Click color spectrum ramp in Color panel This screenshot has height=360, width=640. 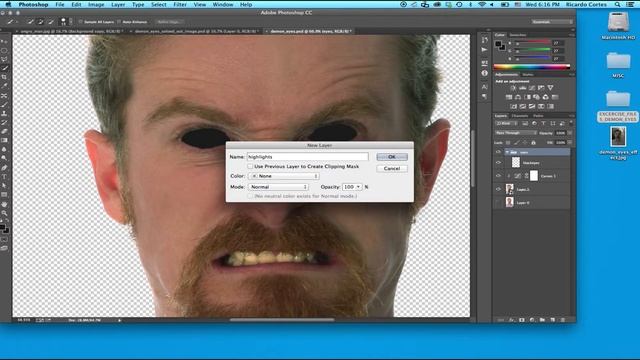[x=531, y=67]
